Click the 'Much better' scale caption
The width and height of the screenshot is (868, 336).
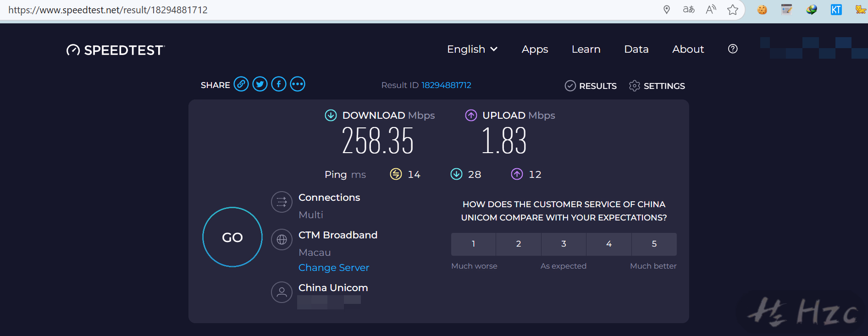click(653, 266)
